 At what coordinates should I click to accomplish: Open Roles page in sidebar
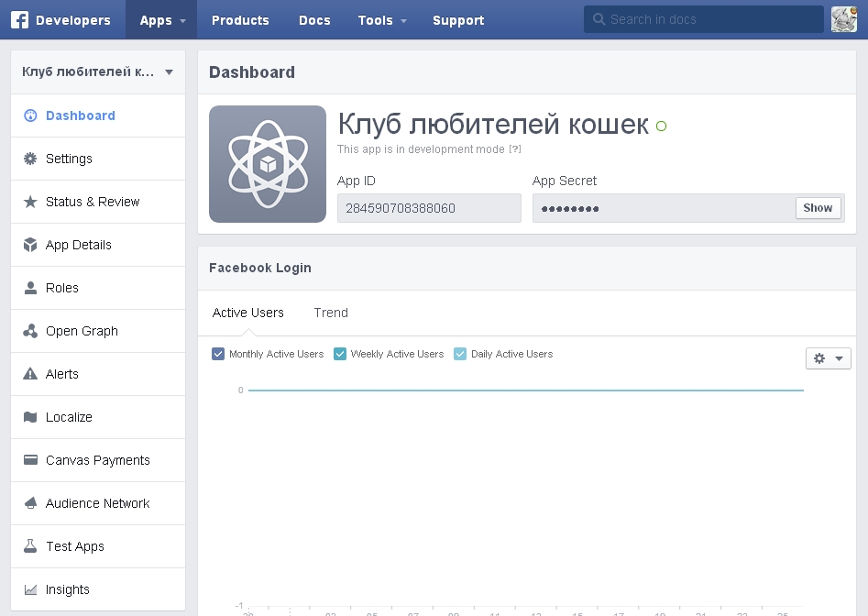point(98,289)
